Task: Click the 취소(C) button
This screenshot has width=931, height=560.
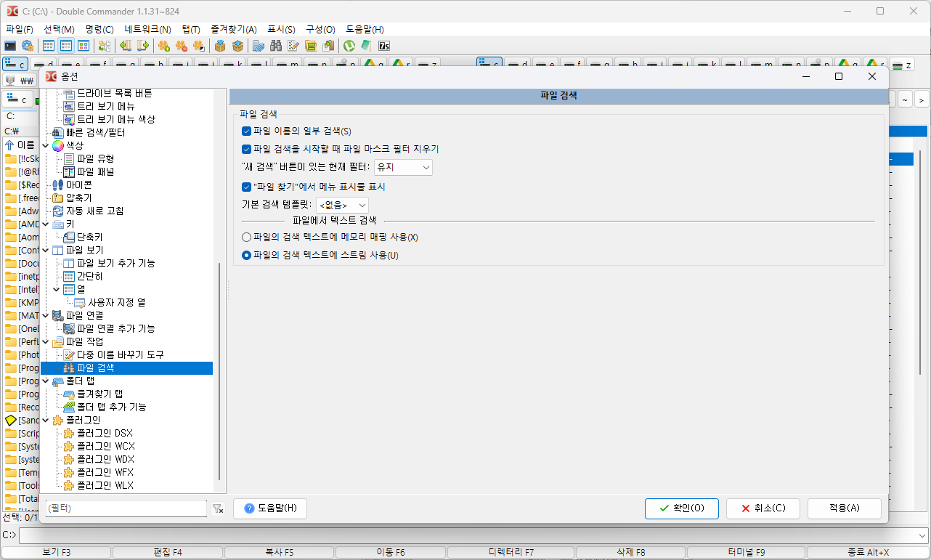Action: click(763, 508)
